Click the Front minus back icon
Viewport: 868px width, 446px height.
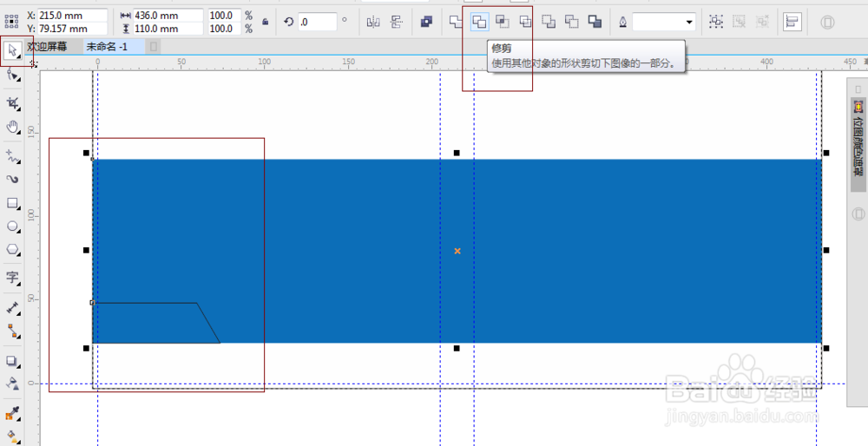[x=549, y=22]
